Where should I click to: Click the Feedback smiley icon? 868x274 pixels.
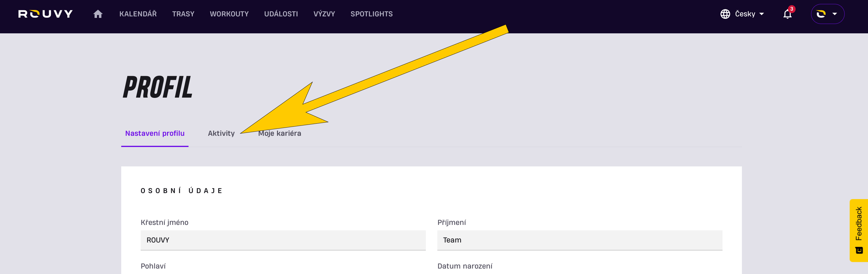click(859, 250)
